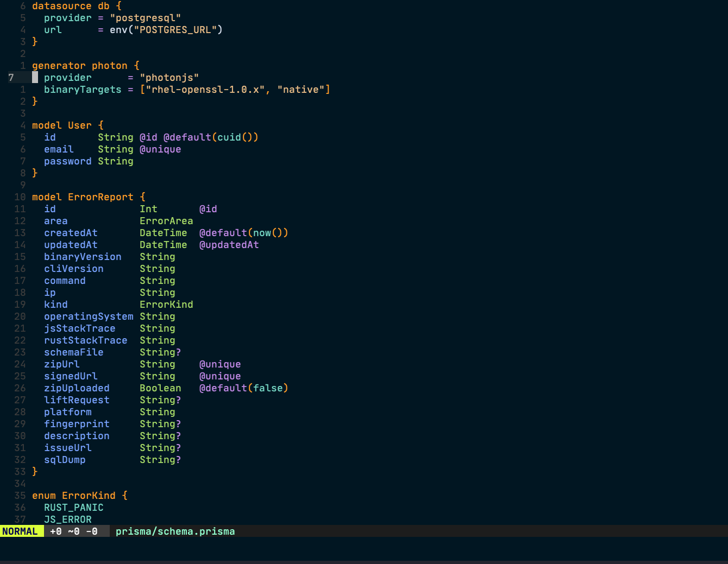The width and height of the screenshot is (728, 564).
Task: Click the area field name
Action: [56, 221]
